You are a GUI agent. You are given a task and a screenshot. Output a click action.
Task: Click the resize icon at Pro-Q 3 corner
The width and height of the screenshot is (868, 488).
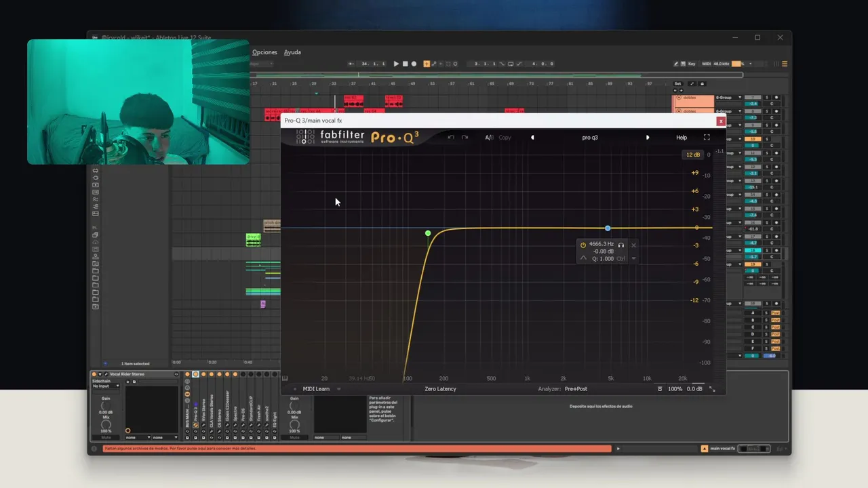(712, 389)
